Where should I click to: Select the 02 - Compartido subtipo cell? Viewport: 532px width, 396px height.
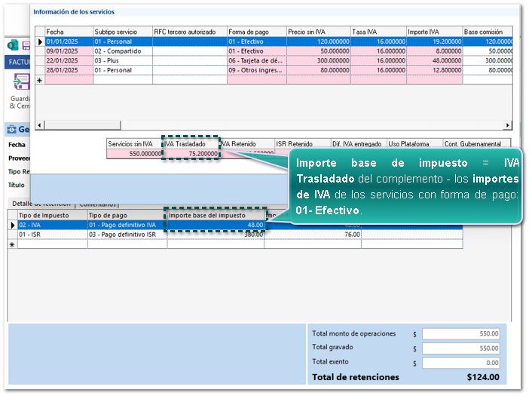coord(122,51)
